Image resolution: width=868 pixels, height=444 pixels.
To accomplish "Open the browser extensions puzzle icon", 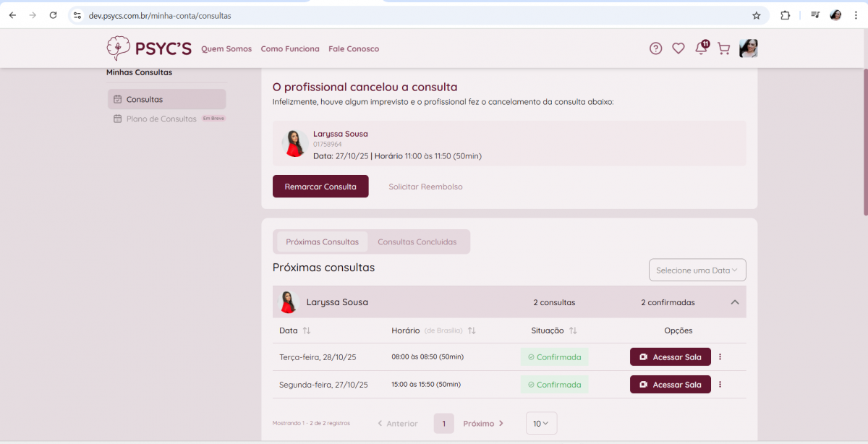I will [x=785, y=15].
